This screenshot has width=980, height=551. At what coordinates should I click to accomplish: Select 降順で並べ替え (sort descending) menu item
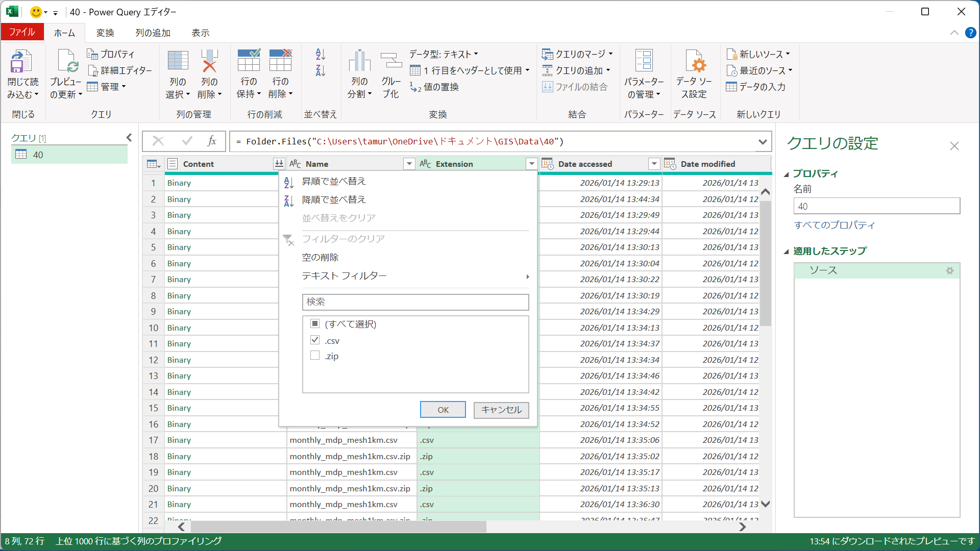[x=334, y=200]
